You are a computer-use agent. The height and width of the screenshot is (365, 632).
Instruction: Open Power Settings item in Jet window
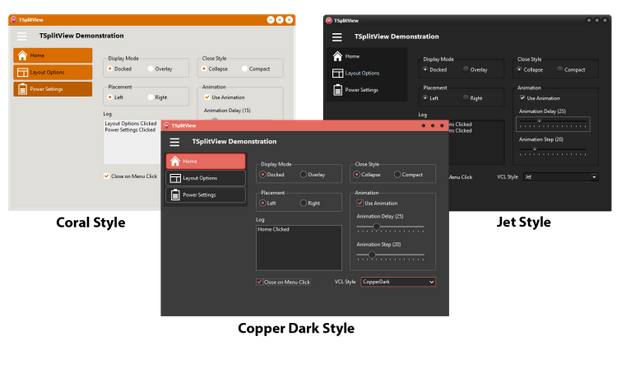368,90
